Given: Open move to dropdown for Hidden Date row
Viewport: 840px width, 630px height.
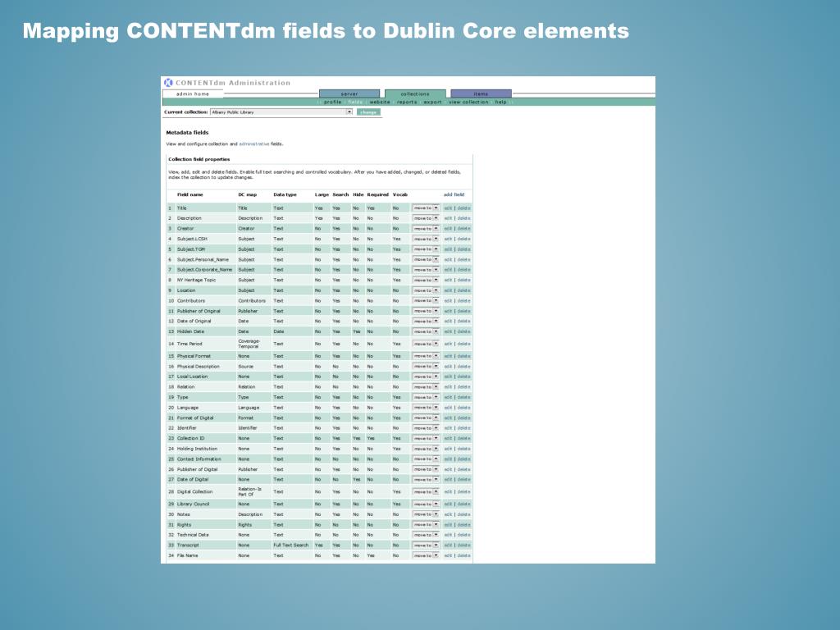Looking at the screenshot, I should [426, 331].
